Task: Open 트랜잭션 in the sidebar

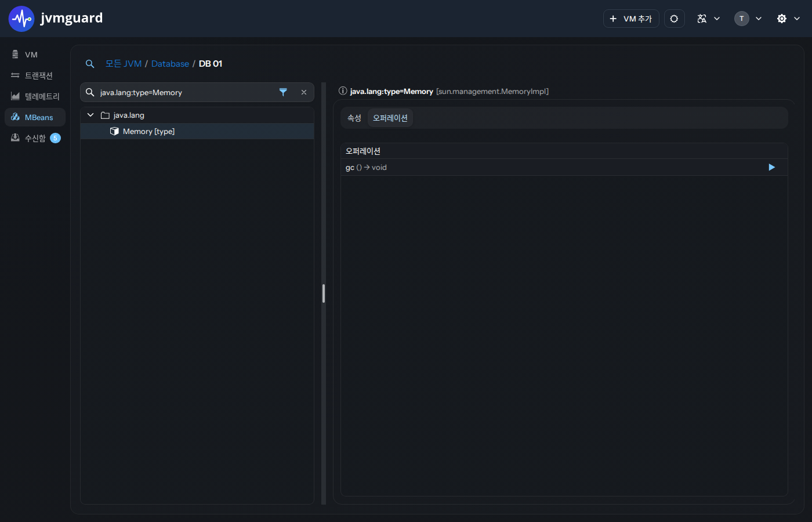Action: (35, 75)
